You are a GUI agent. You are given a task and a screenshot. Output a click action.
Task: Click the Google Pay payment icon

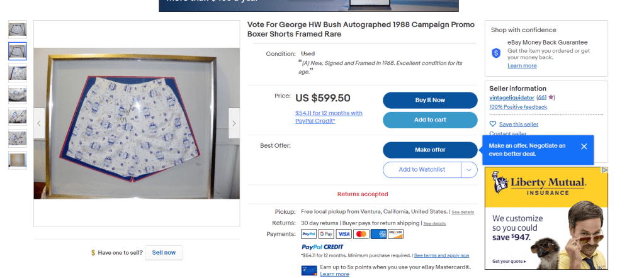pyautogui.click(x=325, y=234)
